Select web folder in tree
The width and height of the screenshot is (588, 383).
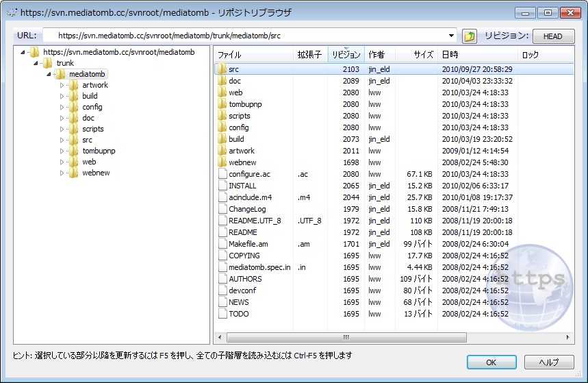(x=89, y=162)
